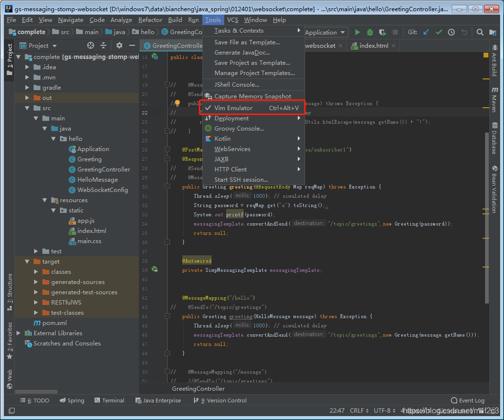Toggle the 1: Project tool window stripe
The image size is (504, 420).
[x=10, y=60]
